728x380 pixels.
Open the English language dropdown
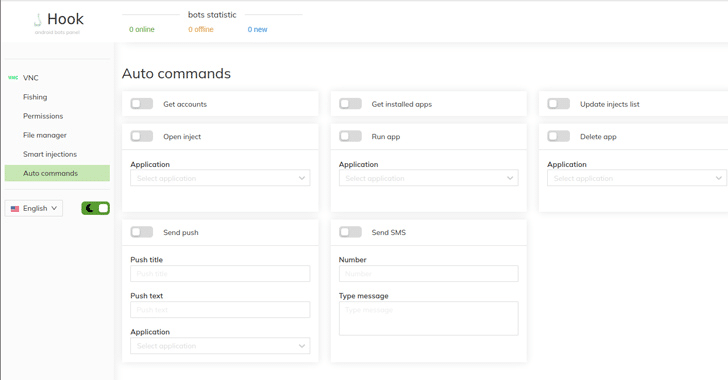pyautogui.click(x=34, y=208)
